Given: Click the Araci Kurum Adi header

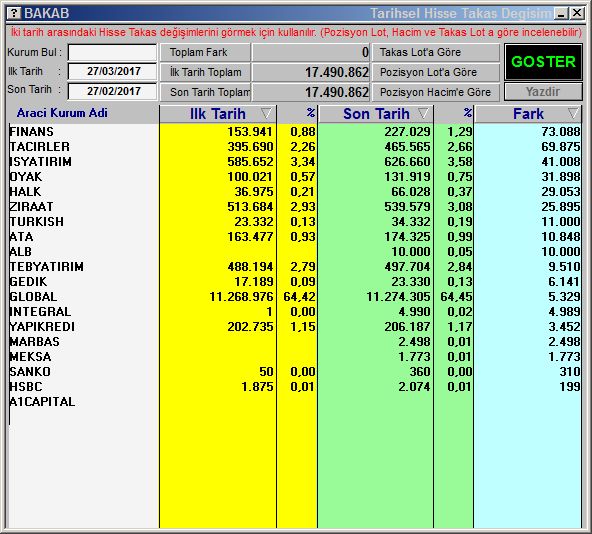Looking at the screenshot, I should (62, 113).
